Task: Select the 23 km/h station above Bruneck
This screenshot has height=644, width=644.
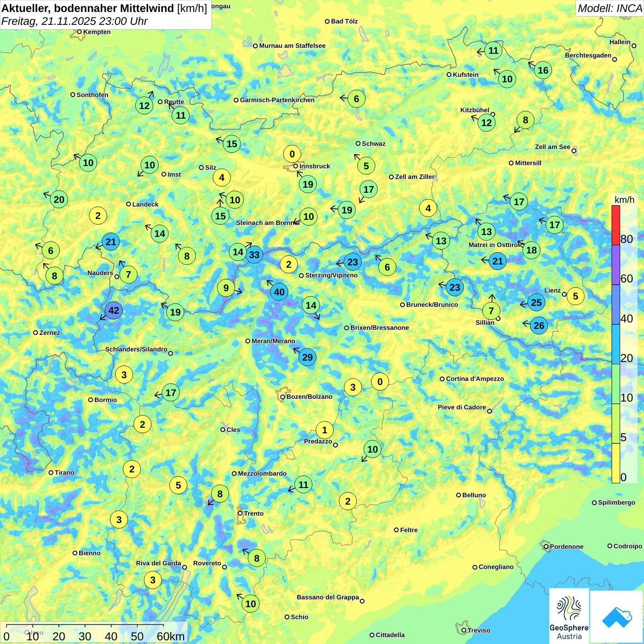Action: (x=454, y=287)
